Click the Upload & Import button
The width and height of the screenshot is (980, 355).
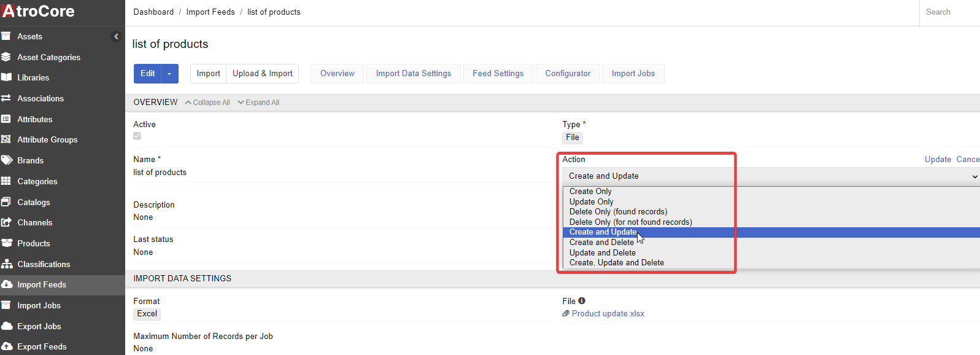pyautogui.click(x=262, y=74)
